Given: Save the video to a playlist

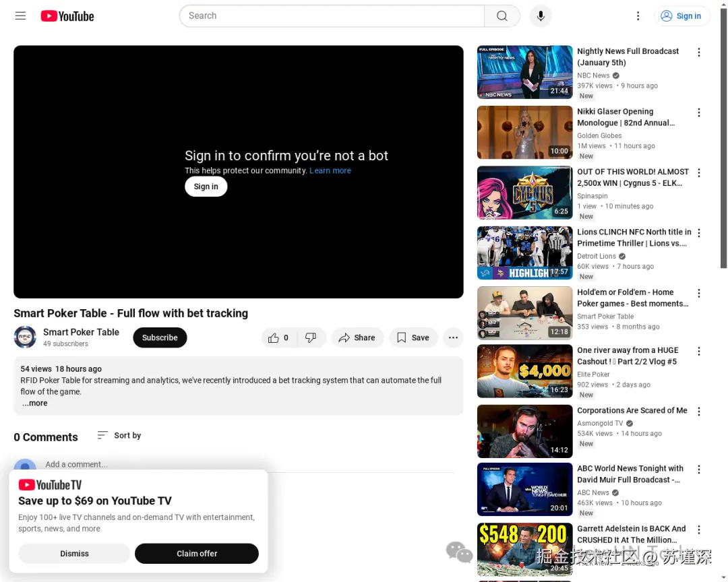Looking at the screenshot, I should click(x=413, y=337).
